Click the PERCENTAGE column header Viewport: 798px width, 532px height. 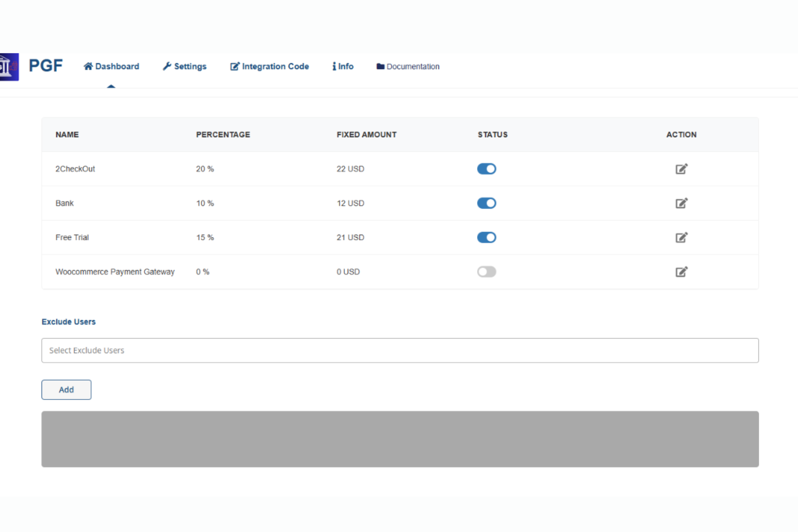[223, 134]
